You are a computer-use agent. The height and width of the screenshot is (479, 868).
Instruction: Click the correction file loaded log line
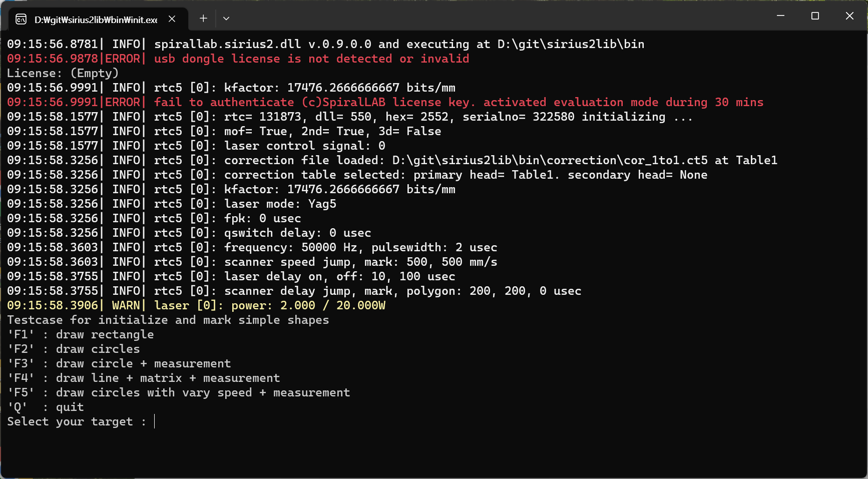392,160
